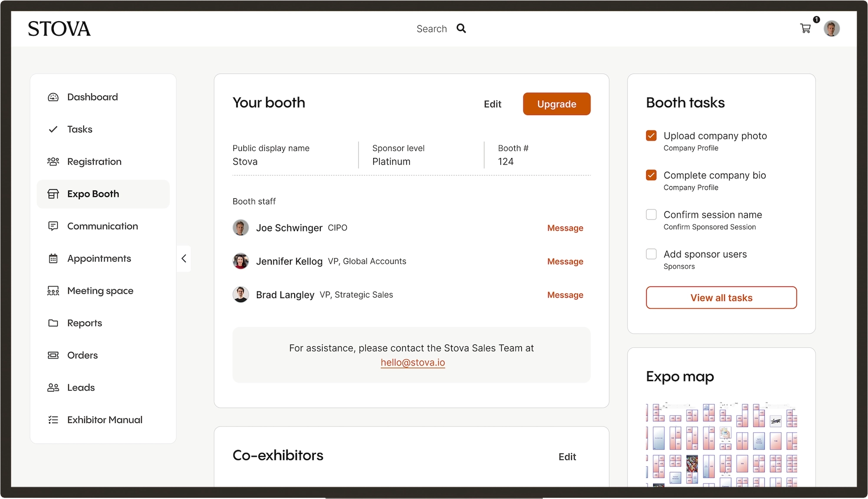Click the Appointments calendar icon
Viewport: 868px width, 499px height.
53,259
